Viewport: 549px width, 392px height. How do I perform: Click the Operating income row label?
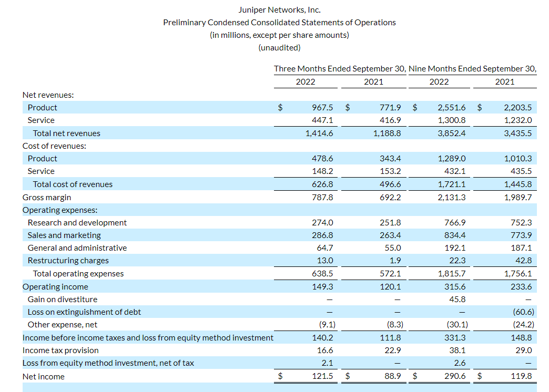point(55,286)
